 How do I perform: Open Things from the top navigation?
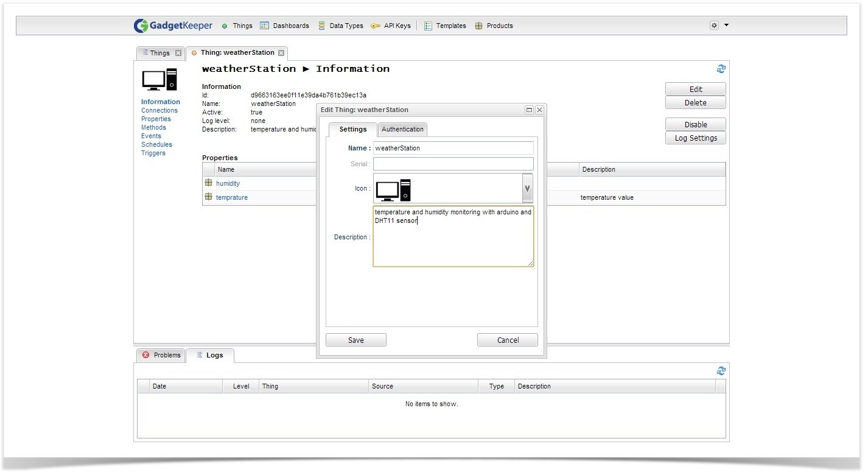pyautogui.click(x=237, y=26)
